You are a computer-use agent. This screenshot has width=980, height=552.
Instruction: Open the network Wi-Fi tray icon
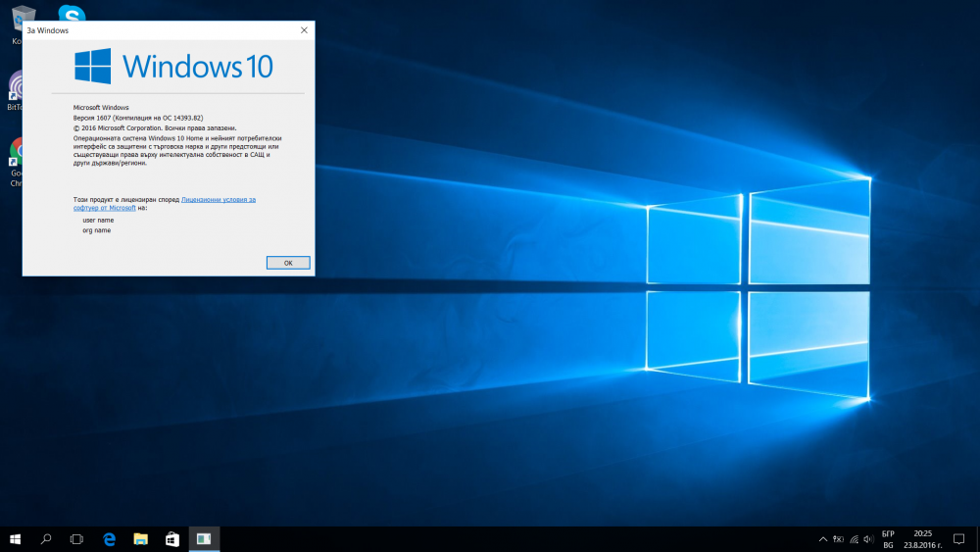tap(854, 539)
